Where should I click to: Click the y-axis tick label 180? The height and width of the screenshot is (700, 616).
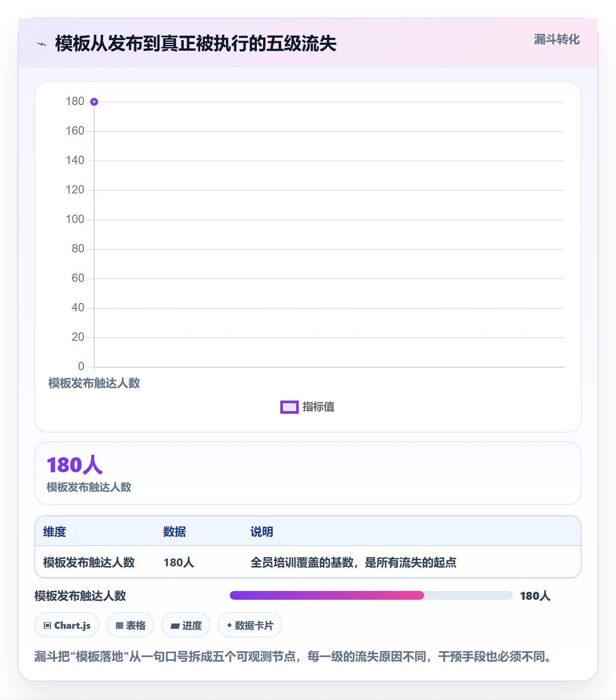point(75,101)
